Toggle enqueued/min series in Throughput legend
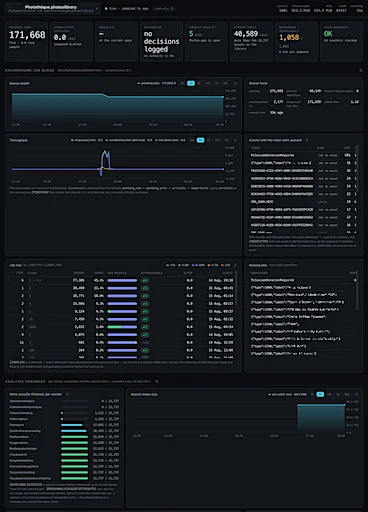 coord(87,140)
